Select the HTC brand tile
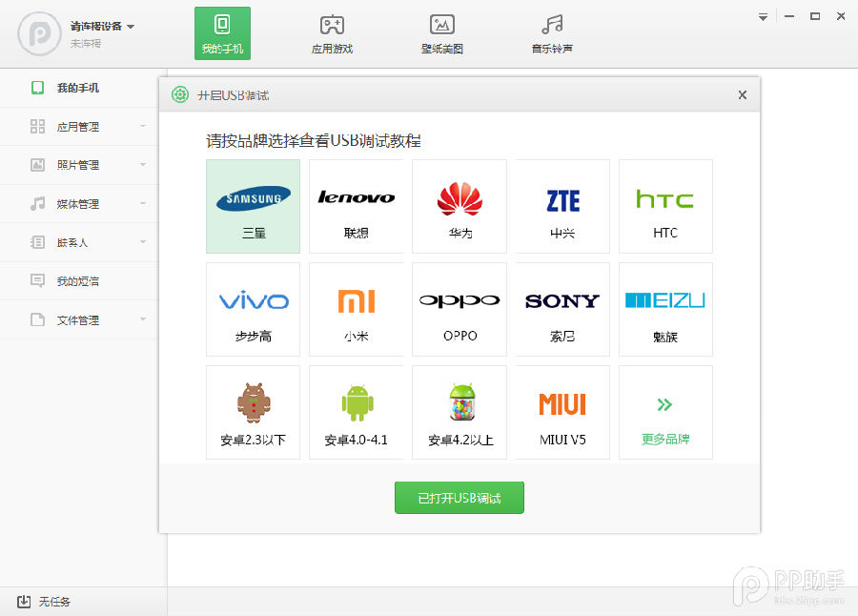Screen dimensions: 858x616 tap(665, 206)
